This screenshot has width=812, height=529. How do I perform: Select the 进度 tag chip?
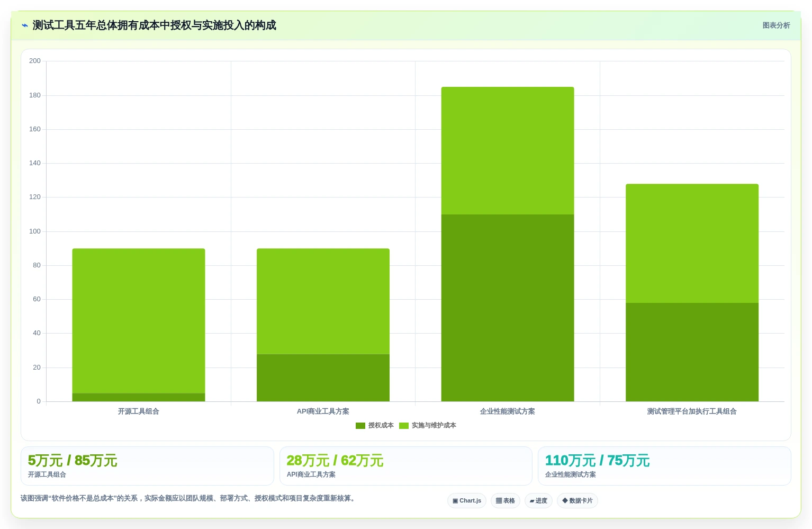pyautogui.click(x=538, y=500)
